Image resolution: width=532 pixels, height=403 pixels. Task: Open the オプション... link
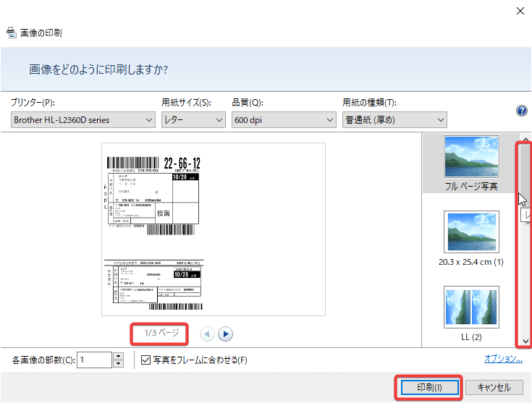pyautogui.click(x=503, y=359)
